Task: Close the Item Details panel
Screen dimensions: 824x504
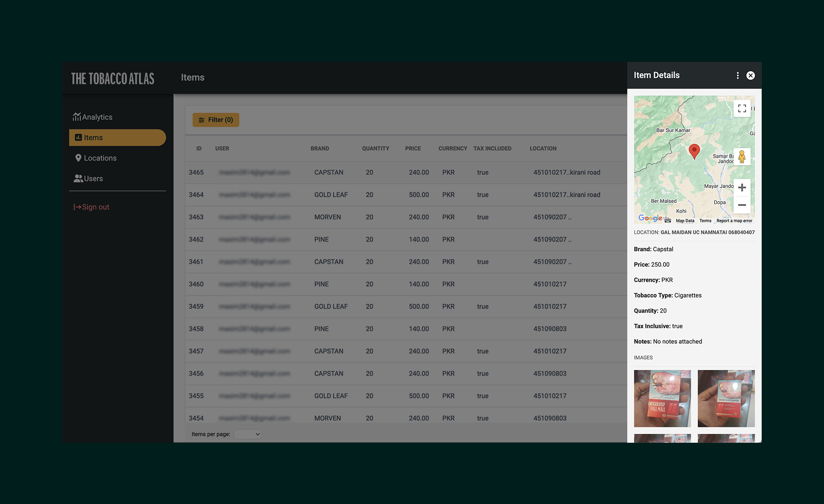Action: point(750,75)
